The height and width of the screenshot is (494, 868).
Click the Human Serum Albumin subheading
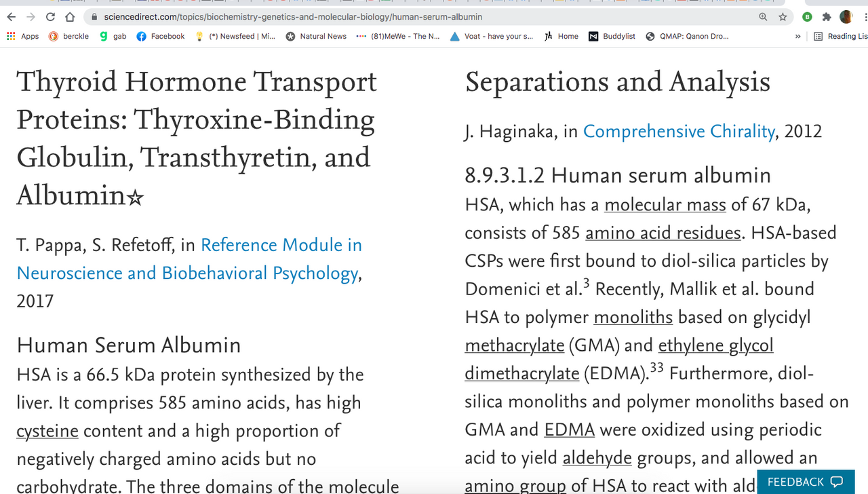[129, 345]
